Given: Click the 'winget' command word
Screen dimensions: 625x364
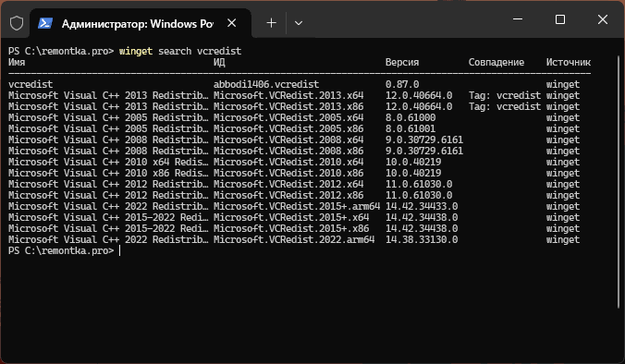Looking at the screenshot, I should point(136,51).
